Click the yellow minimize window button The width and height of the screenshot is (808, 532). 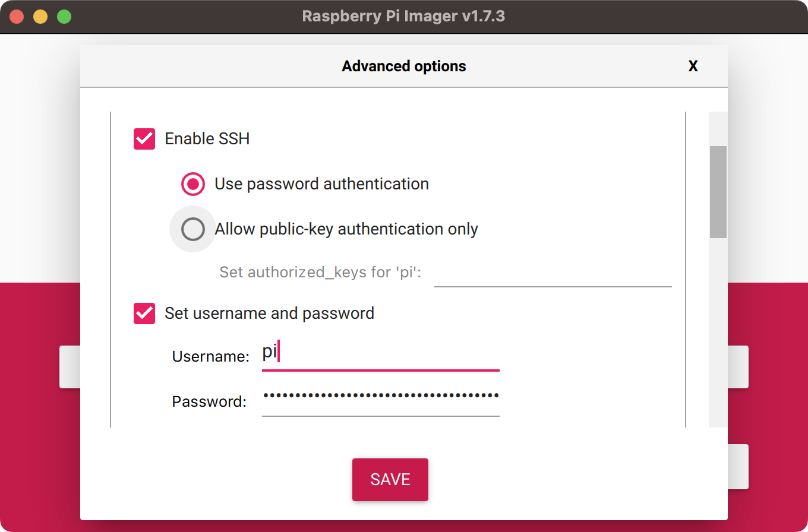pos(40,17)
